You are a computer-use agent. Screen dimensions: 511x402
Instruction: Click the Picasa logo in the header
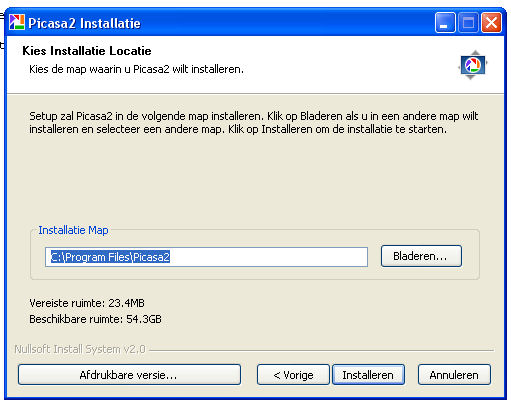(x=472, y=65)
